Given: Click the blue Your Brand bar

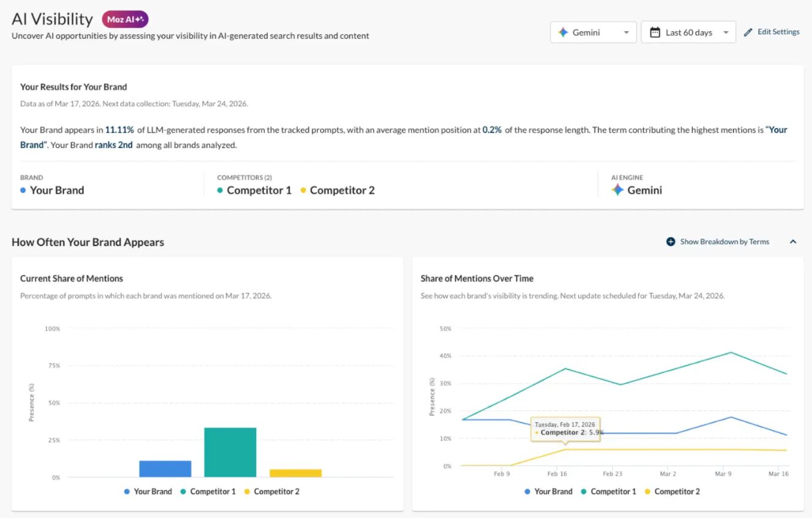Looking at the screenshot, I should tap(165, 469).
